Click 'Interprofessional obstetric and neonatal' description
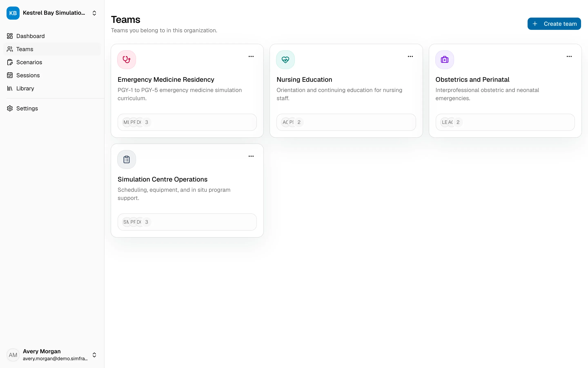The image size is (588, 368). click(x=487, y=94)
